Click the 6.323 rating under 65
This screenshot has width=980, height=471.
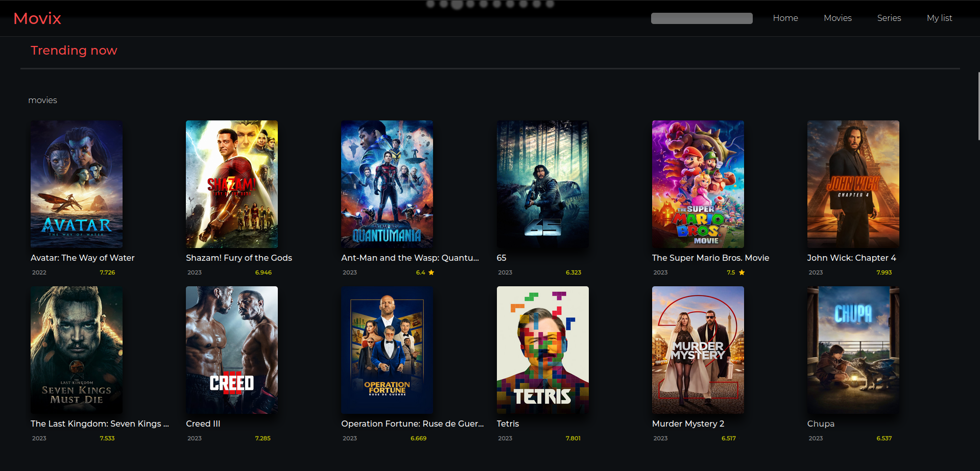[573, 272]
